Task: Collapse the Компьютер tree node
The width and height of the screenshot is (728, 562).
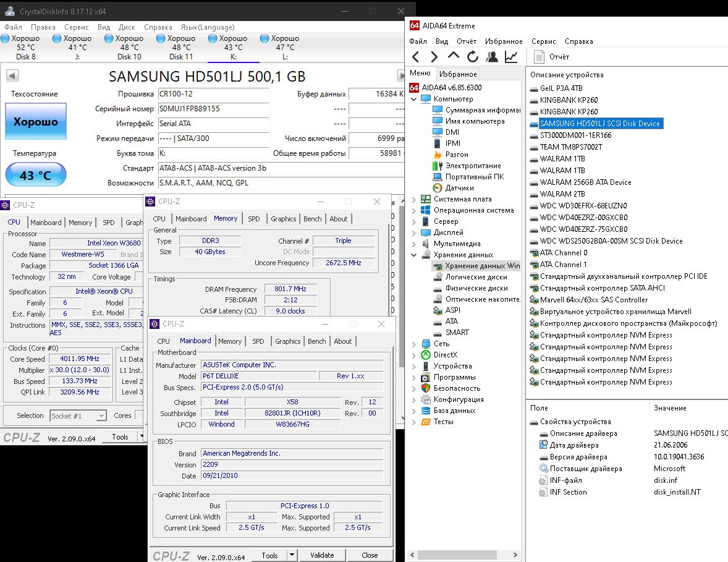Action: [414, 99]
